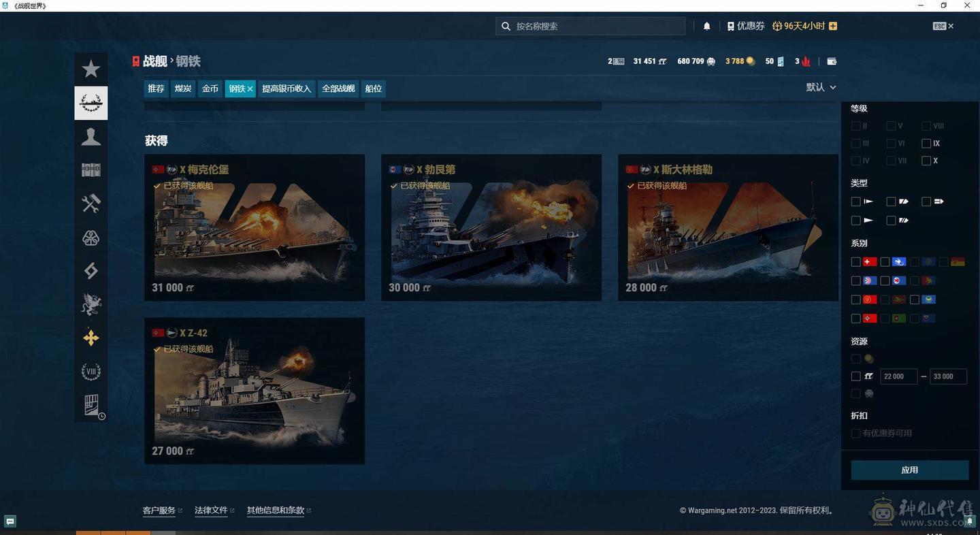The image size is (980, 535).
Task: Tick the British flag nation checkbox
Action: [x=885, y=262]
